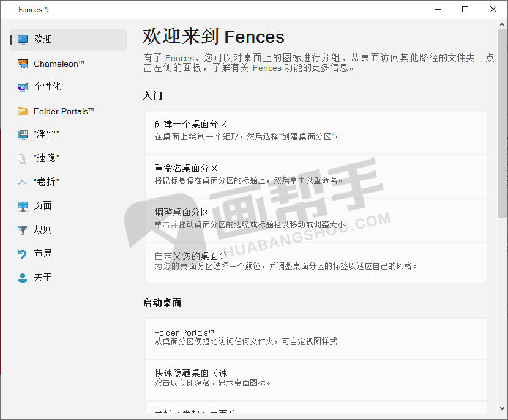Open the Folder Portals™ card under 启动桌面

316,339
